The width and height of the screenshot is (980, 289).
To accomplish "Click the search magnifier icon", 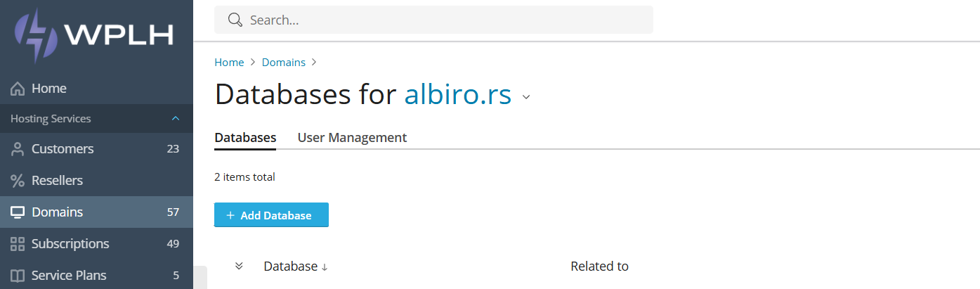I will [x=235, y=20].
